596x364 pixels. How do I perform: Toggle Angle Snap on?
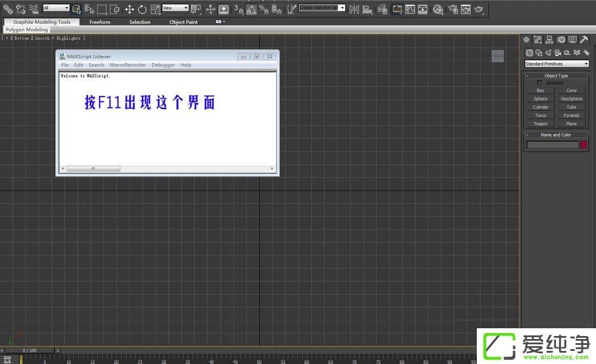point(251,9)
